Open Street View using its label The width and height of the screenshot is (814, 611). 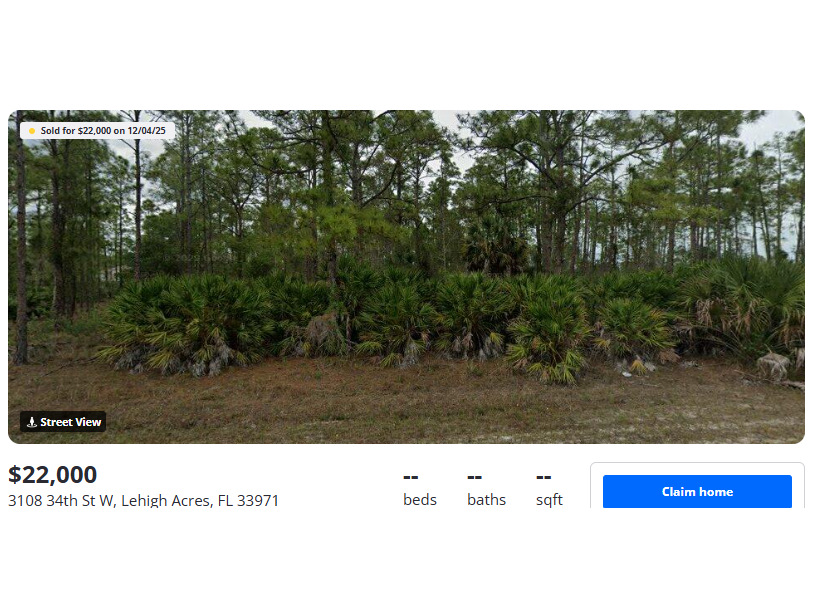pos(71,422)
